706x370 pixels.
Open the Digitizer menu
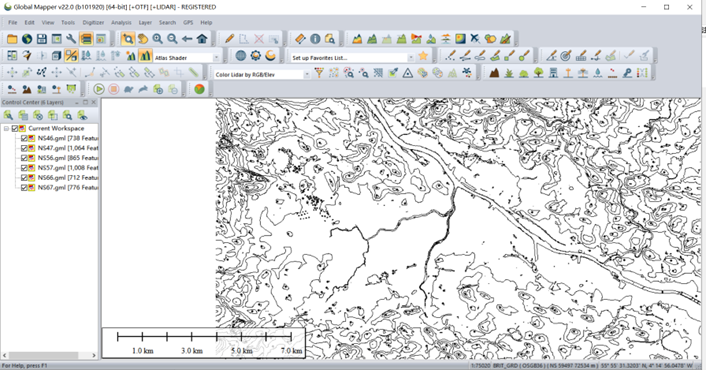[x=93, y=23]
